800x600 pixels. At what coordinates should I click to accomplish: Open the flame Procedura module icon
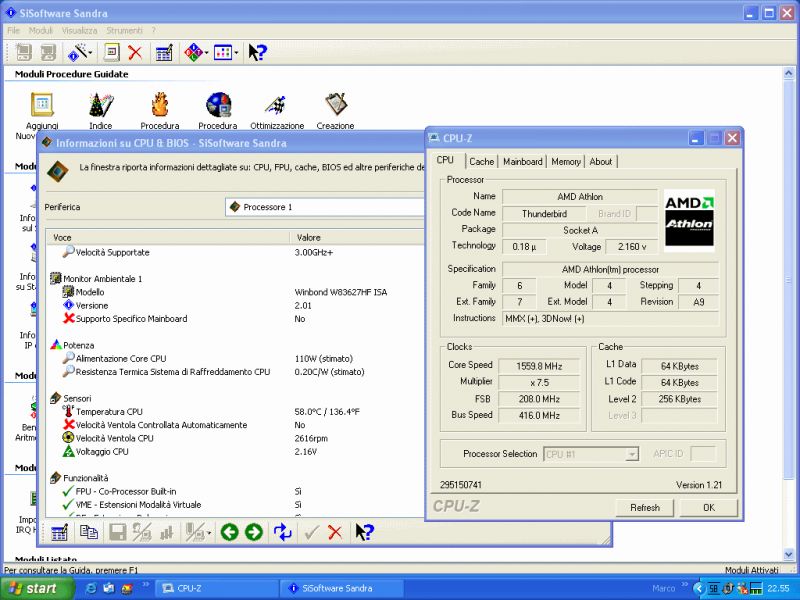pyautogui.click(x=160, y=105)
